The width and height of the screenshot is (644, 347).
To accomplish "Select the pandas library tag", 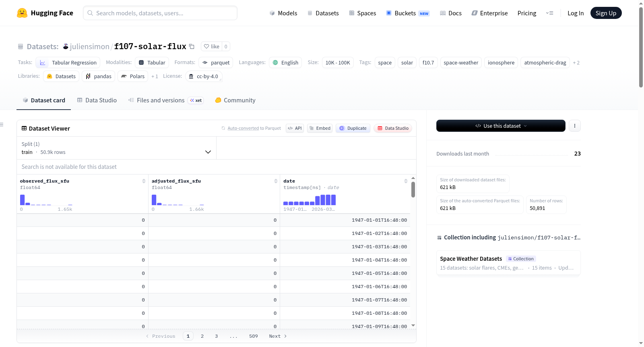I will point(99,76).
